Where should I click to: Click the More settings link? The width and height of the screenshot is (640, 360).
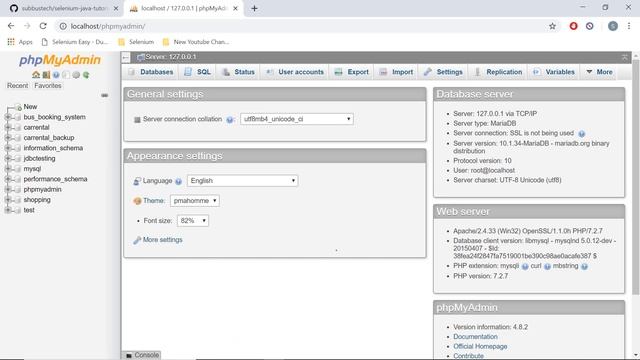coord(162,240)
